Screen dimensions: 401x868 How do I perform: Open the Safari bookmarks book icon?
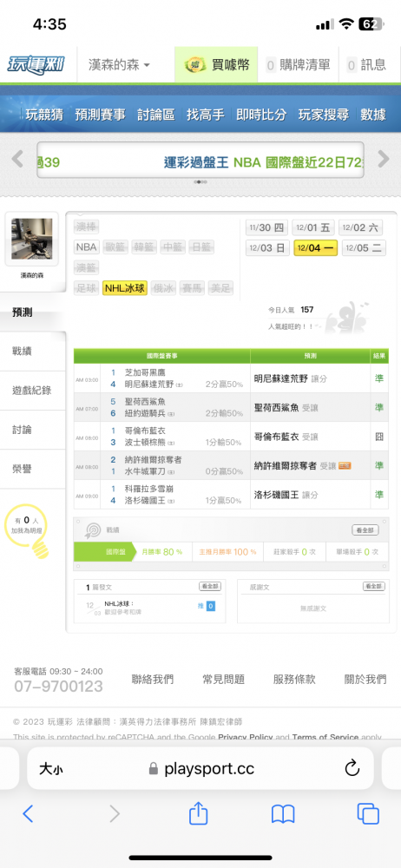click(x=283, y=814)
